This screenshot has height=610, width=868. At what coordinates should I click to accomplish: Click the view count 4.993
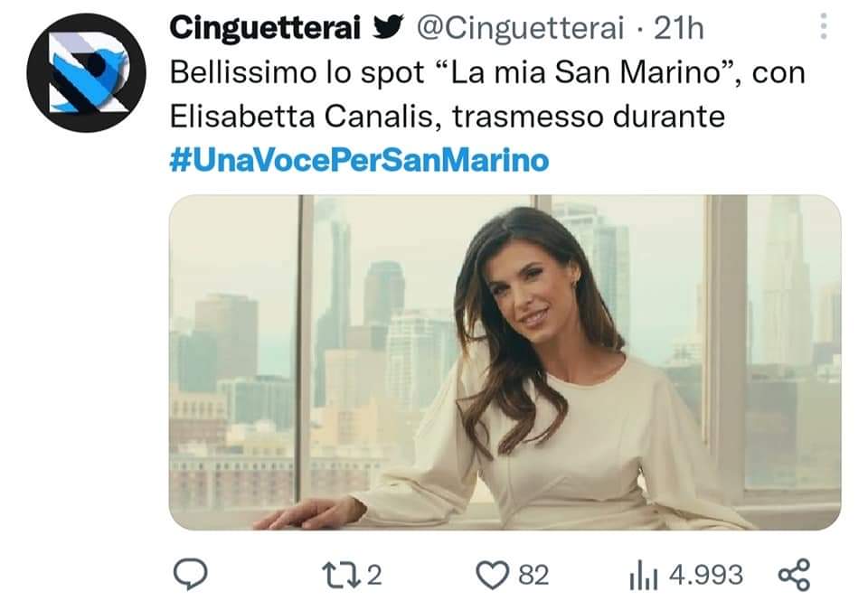pyautogui.click(x=706, y=575)
